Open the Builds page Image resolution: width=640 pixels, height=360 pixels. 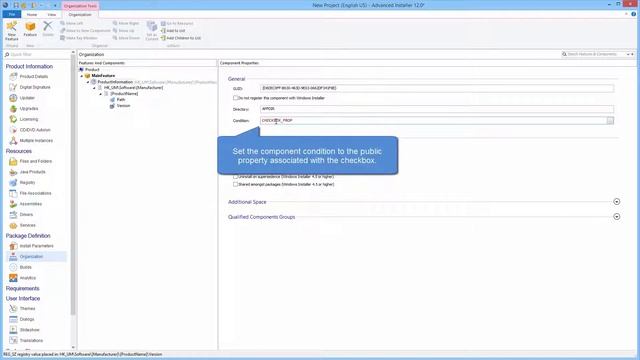click(x=26, y=267)
